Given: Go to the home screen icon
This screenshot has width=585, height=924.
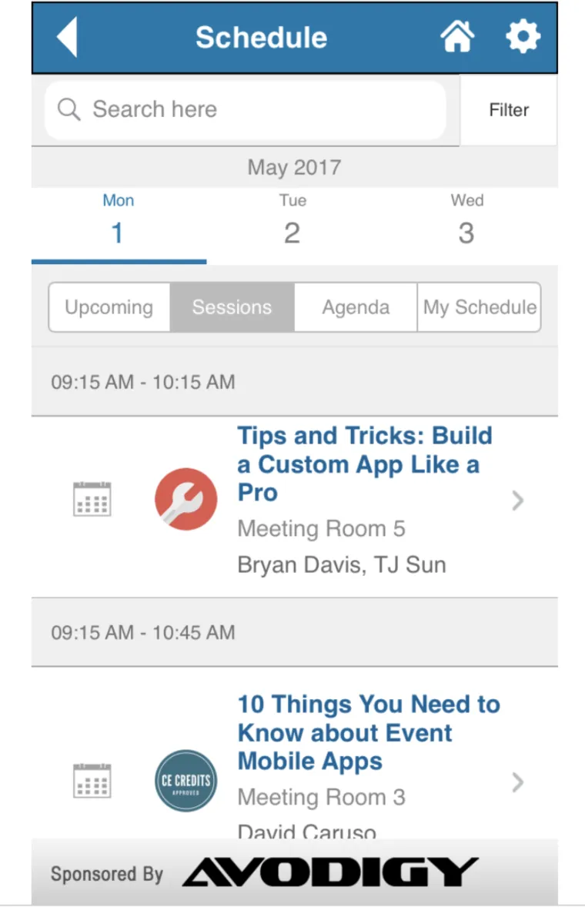Looking at the screenshot, I should tap(457, 37).
